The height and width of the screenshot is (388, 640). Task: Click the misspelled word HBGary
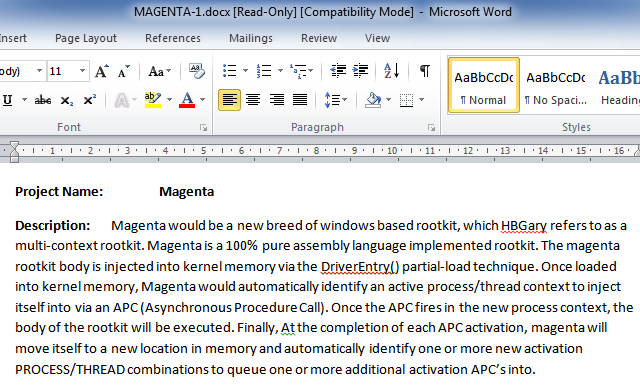click(524, 226)
